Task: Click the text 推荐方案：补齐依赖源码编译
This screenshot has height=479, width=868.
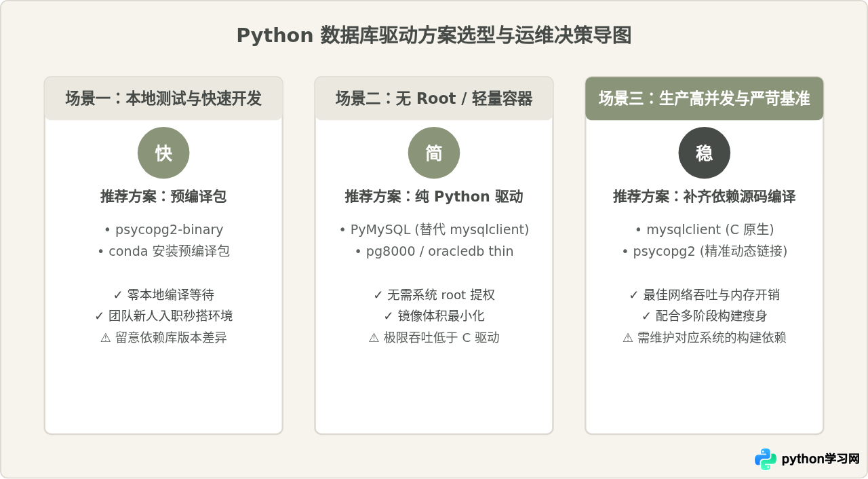Action: click(x=705, y=197)
